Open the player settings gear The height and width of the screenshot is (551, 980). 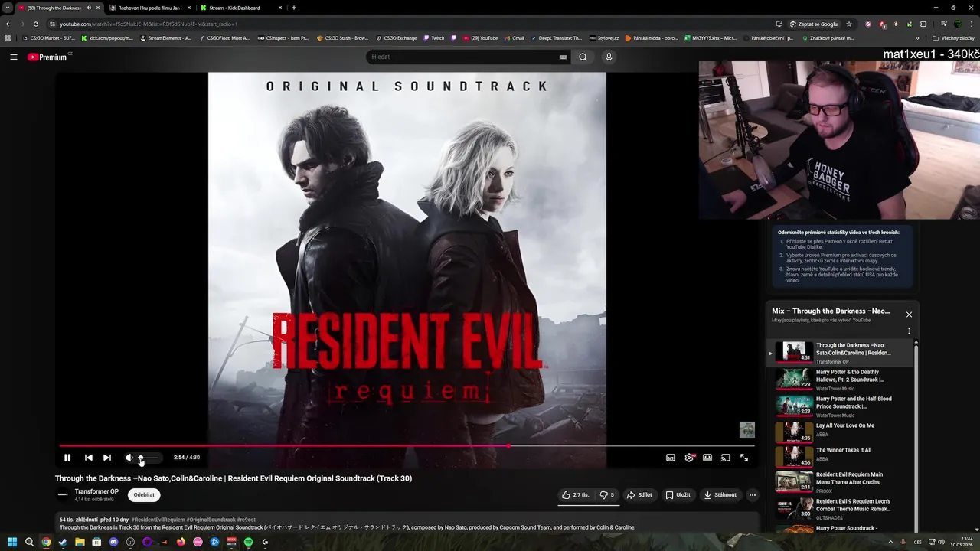(689, 458)
